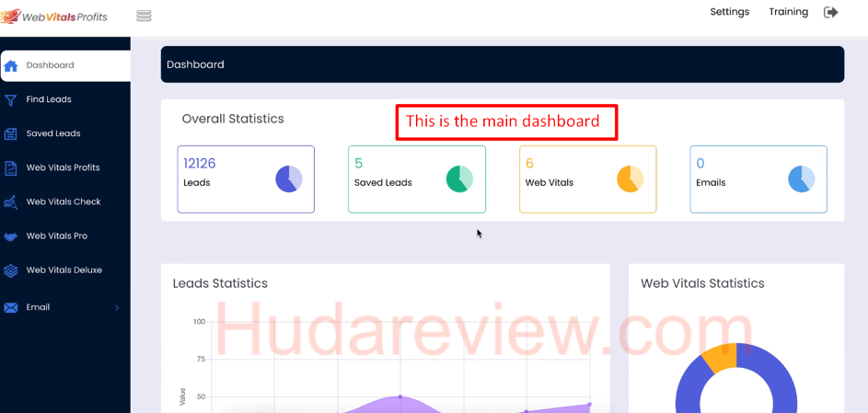Open Settings in top bar
Viewport: 868px width, 413px height.
[x=730, y=12]
